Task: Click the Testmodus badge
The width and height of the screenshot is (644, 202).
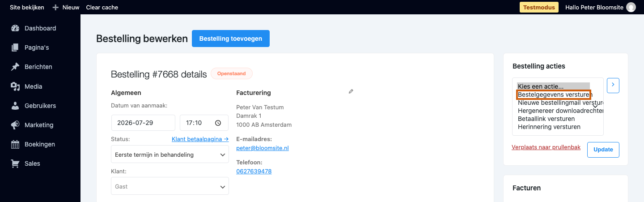Action: pos(539,7)
